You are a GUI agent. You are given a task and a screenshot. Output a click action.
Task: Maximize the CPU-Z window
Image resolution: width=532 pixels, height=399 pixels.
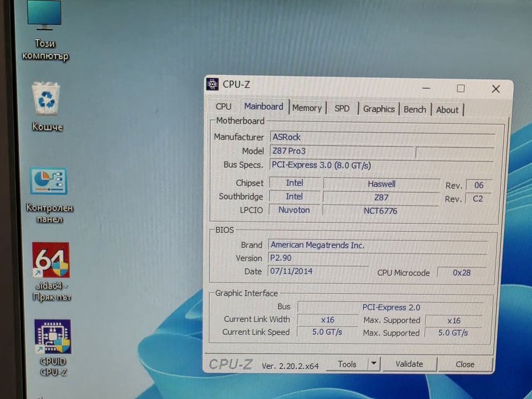coord(460,88)
